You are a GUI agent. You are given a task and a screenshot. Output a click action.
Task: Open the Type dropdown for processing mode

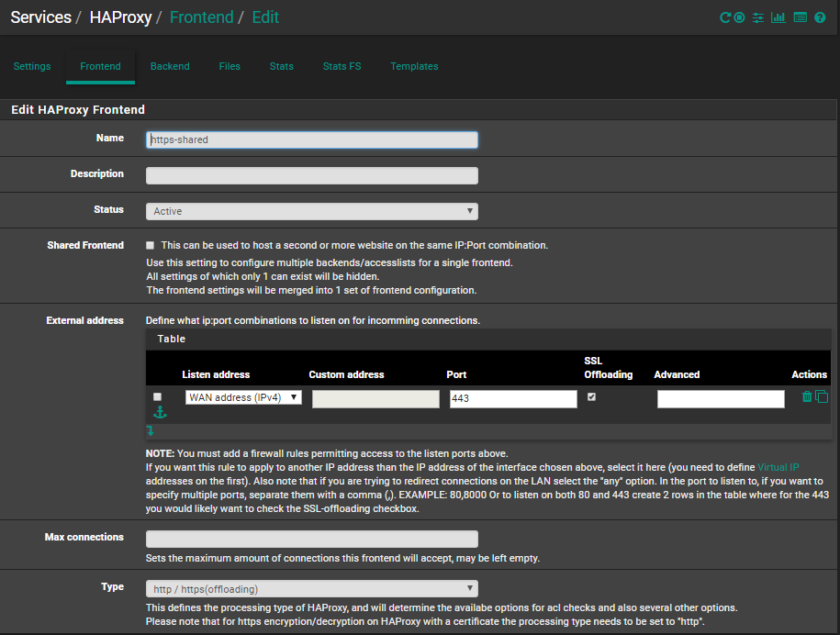pos(311,588)
